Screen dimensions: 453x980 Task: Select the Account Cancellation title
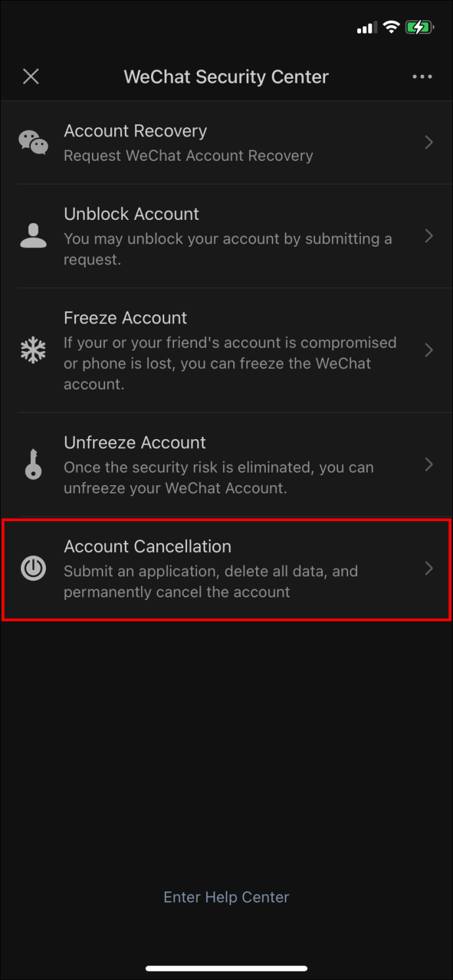(148, 546)
